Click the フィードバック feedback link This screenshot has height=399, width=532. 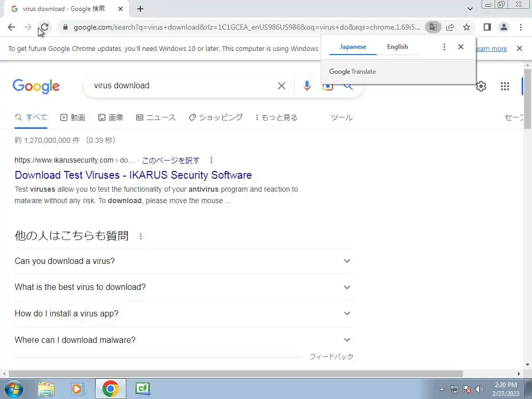(331, 356)
